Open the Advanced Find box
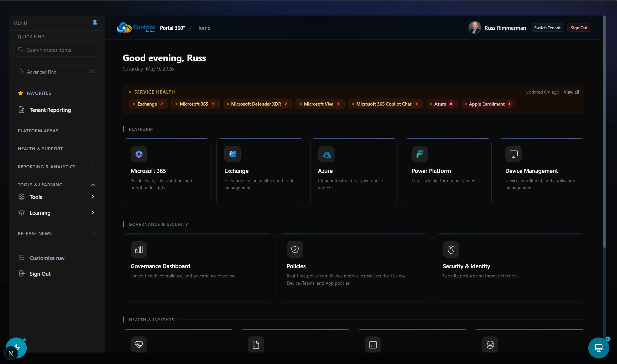 57,72
